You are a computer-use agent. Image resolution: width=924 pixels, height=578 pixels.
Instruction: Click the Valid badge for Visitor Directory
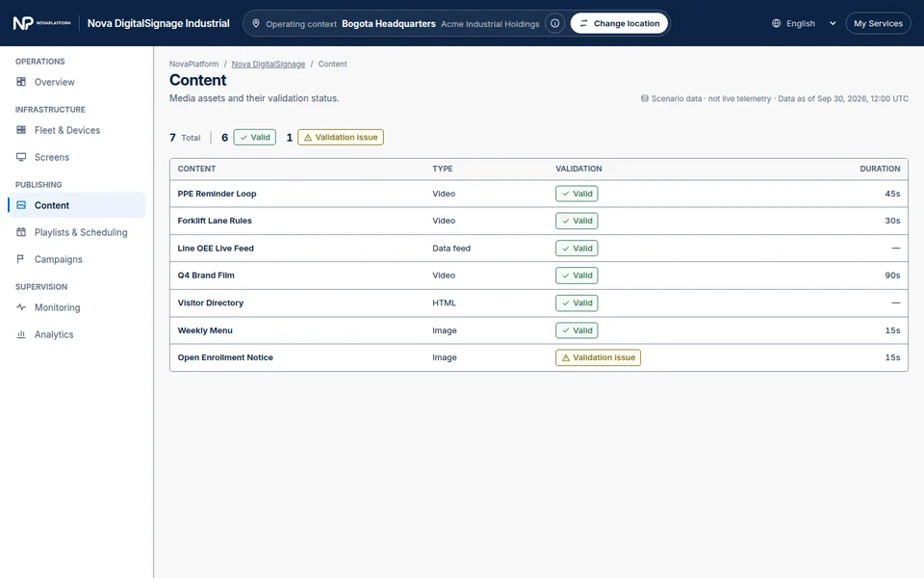(x=577, y=303)
